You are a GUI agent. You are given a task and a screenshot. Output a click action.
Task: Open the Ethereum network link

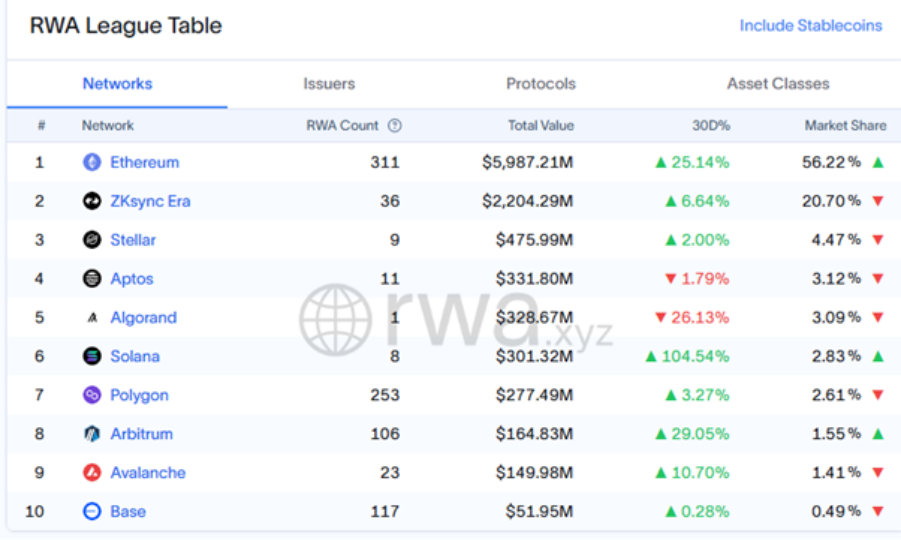point(144,163)
